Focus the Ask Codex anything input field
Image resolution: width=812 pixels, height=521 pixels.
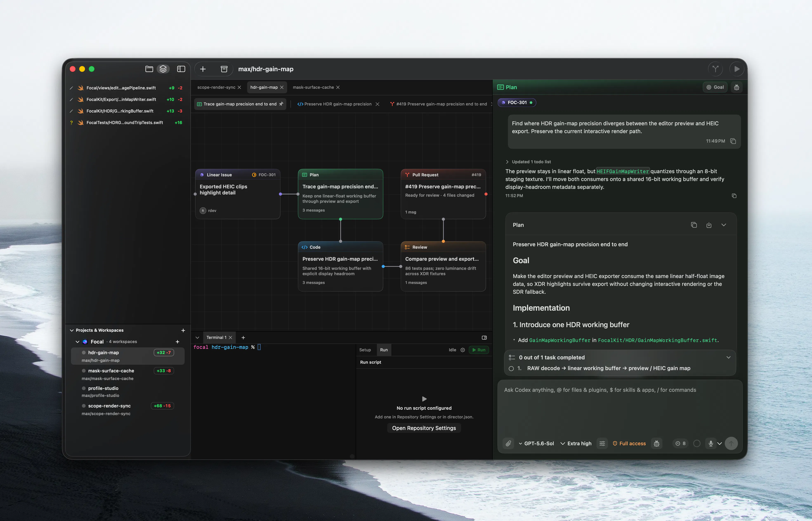620,408
